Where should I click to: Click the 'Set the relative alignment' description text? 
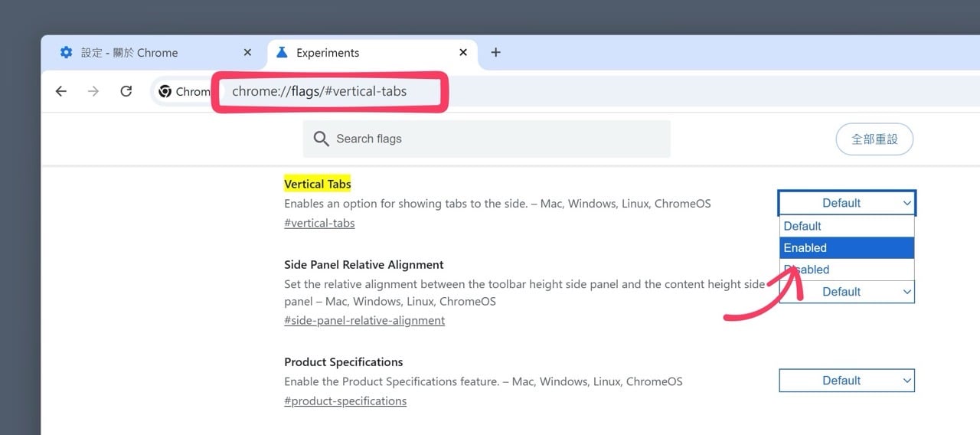[x=524, y=293]
